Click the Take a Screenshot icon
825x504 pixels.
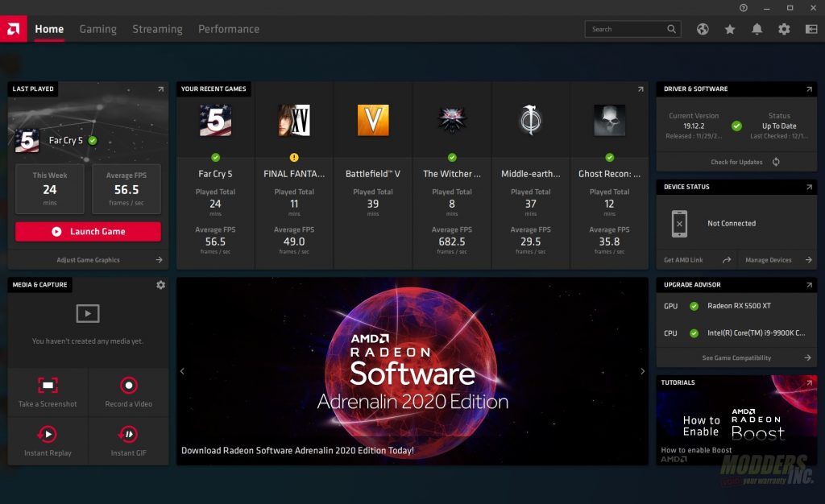coord(48,386)
